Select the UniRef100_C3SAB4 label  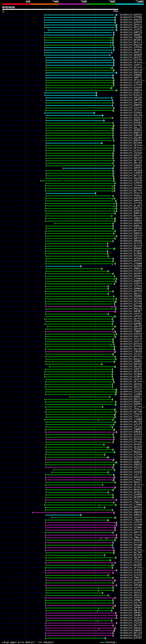tap(131, 278)
